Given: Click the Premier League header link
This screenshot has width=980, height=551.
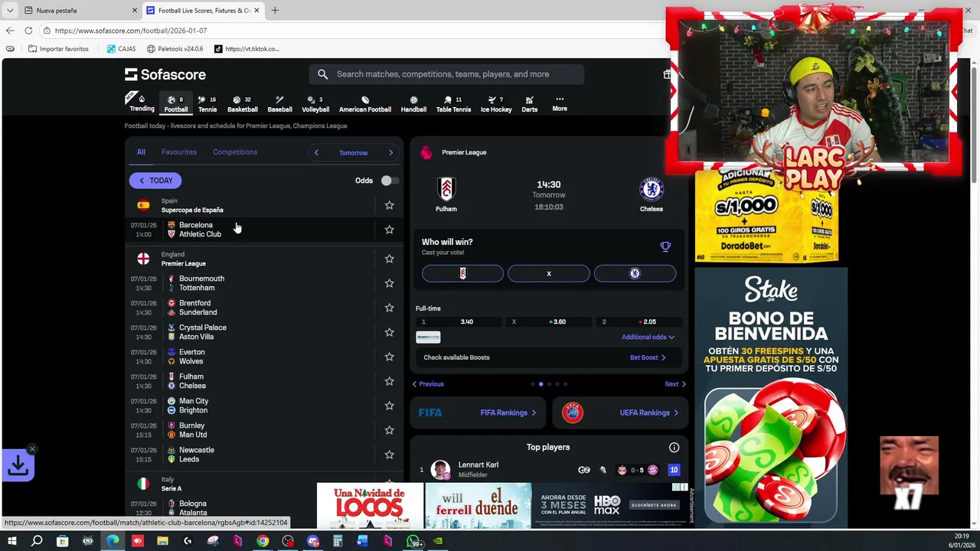Looking at the screenshot, I should pyautogui.click(x=464, y=152).
